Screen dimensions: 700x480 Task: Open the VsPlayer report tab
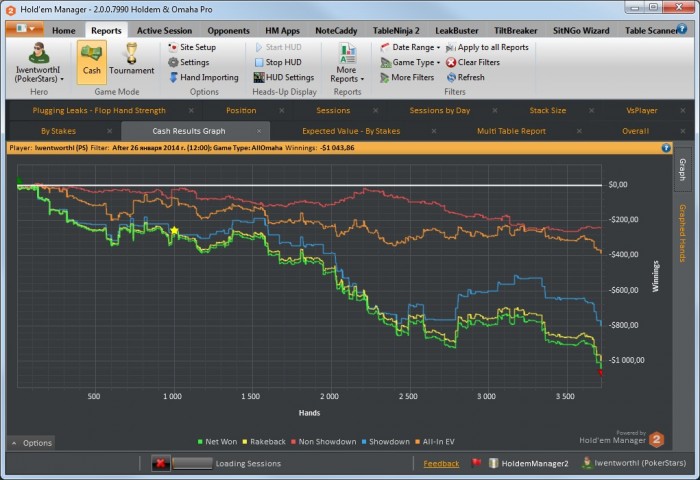(x=642, y=110)
